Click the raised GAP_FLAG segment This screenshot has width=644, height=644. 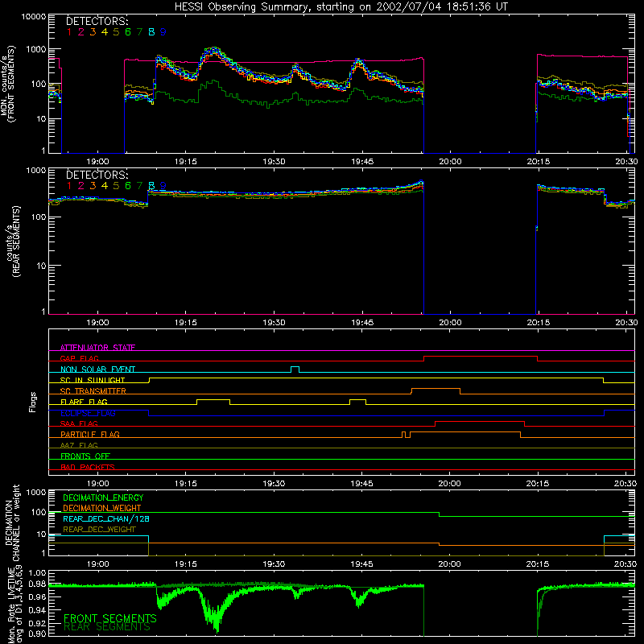(481, 357)
